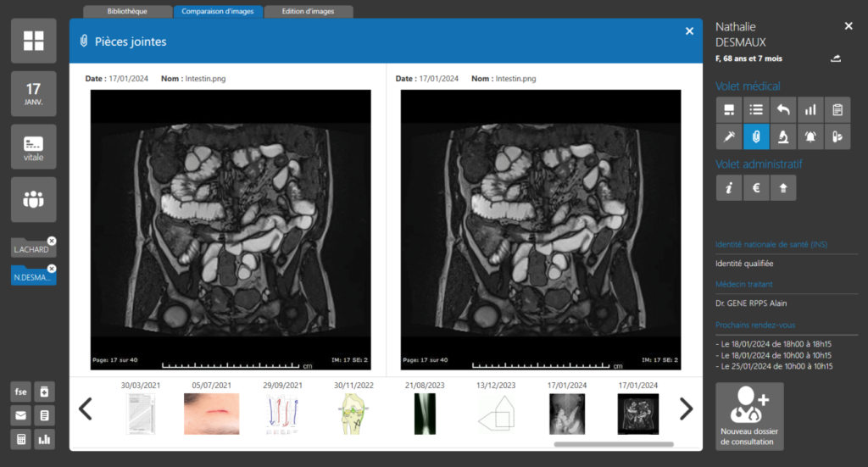This screenshot has height=467, width=868.
Task: Open the clipboard icon in Volet médical
Action: (837, 109)
